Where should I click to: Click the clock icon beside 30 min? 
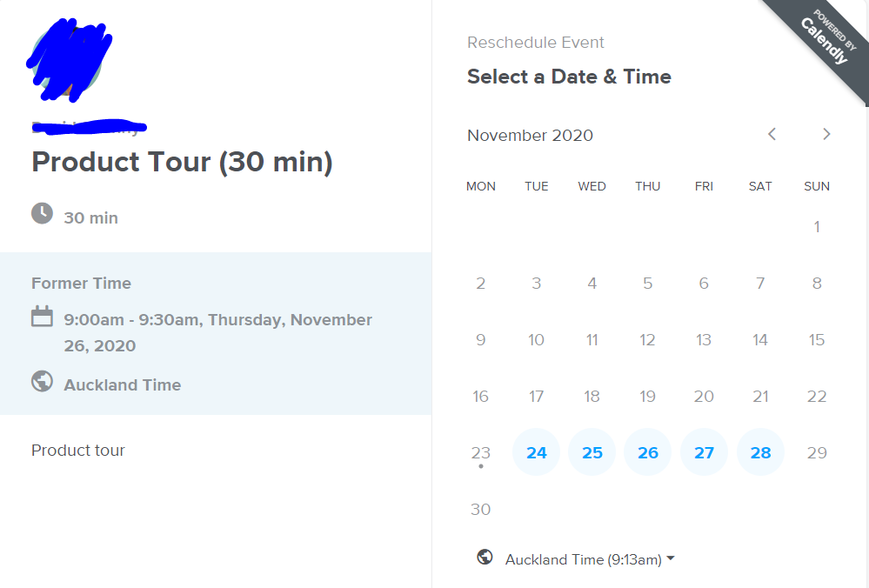click(x=42, y=213)
